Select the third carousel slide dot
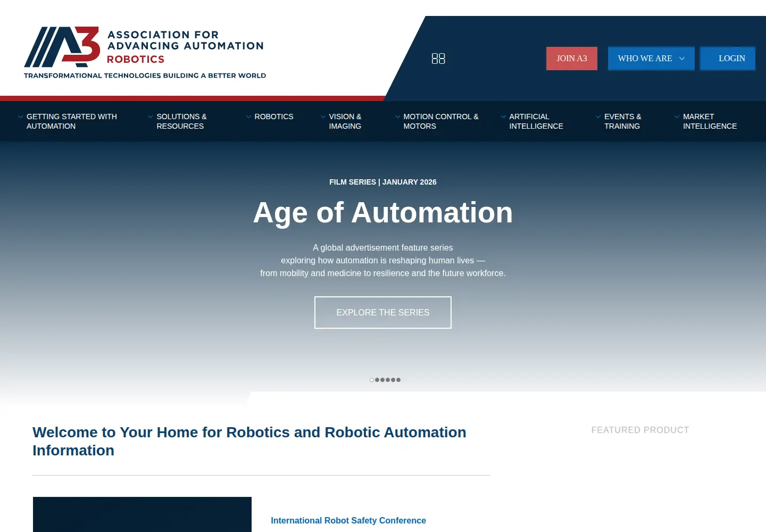Image resolution: width=766 pixels, height=532 pixels. coord(382,380)
